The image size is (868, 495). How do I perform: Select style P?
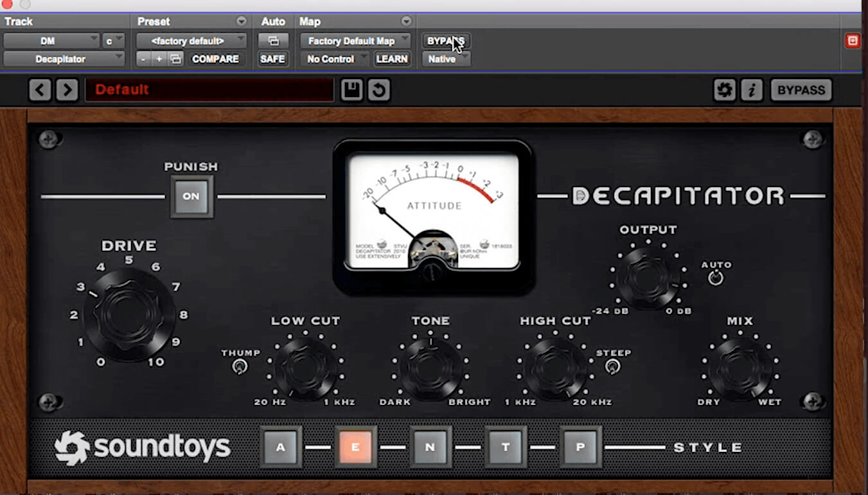(x=581, y=447)
